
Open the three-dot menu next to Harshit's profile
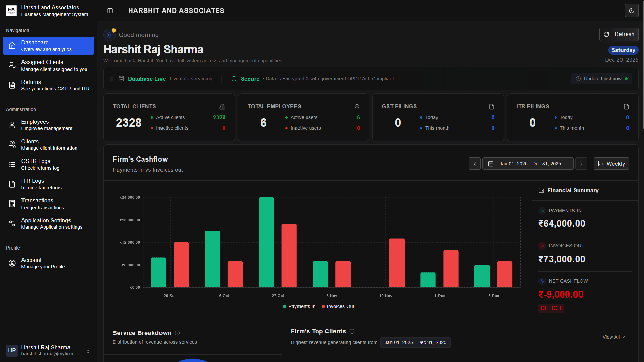pyautogui.click(x=88, y=350)
